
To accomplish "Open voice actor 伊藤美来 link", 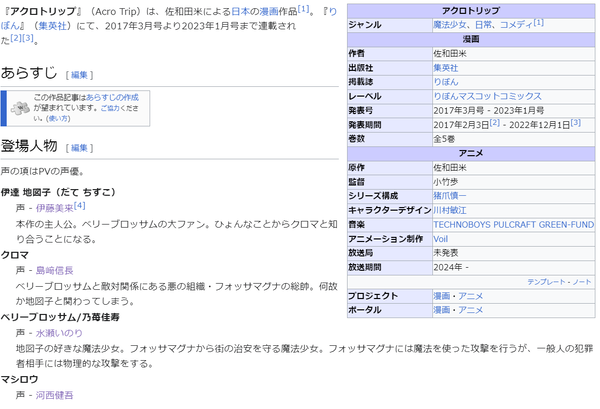I will click(x=54, y=208).
